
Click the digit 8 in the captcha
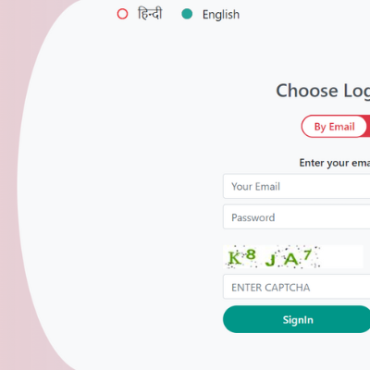[251, 255]
